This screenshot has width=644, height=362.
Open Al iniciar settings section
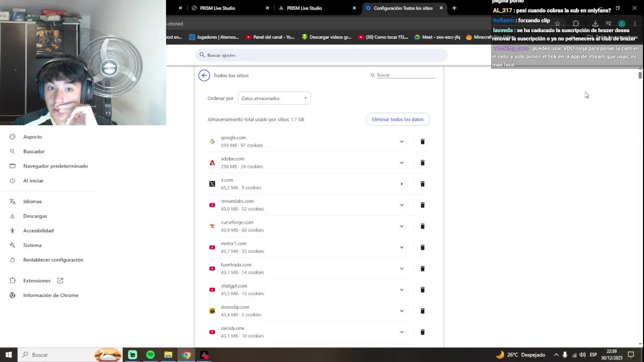point(33,180)
